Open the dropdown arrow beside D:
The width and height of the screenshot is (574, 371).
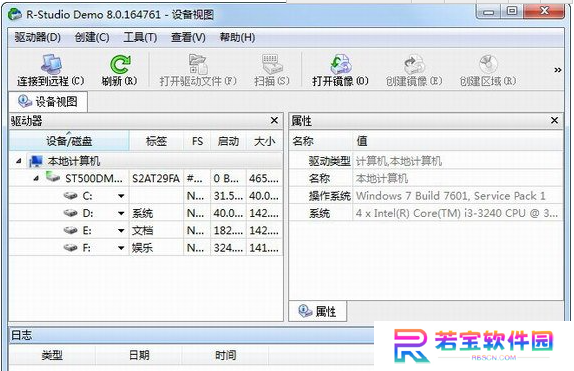click(x=121, y=213)
